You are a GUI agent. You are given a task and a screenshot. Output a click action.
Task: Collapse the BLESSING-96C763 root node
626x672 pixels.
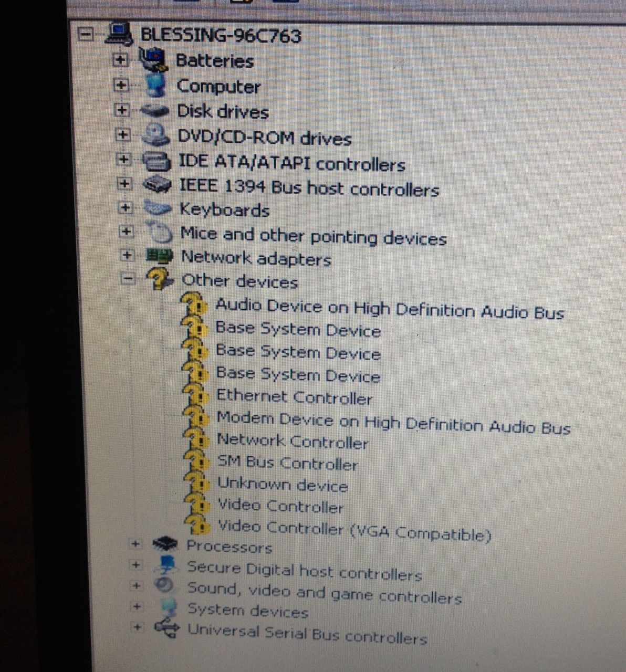tap(85, 35)
